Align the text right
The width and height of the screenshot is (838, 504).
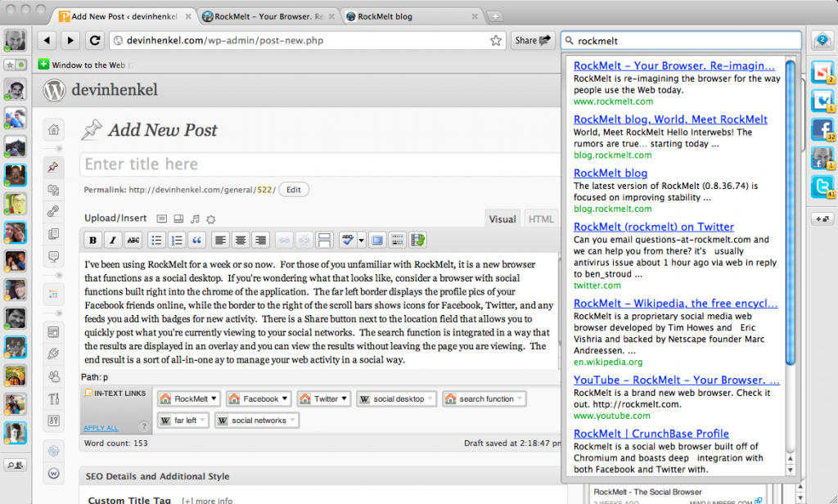(261, 240)
